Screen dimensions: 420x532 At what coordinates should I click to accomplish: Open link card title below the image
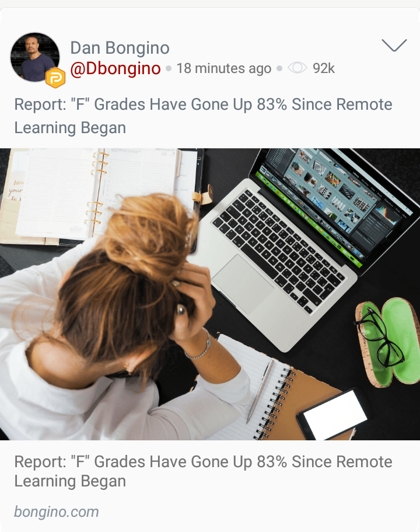[203, 471]
